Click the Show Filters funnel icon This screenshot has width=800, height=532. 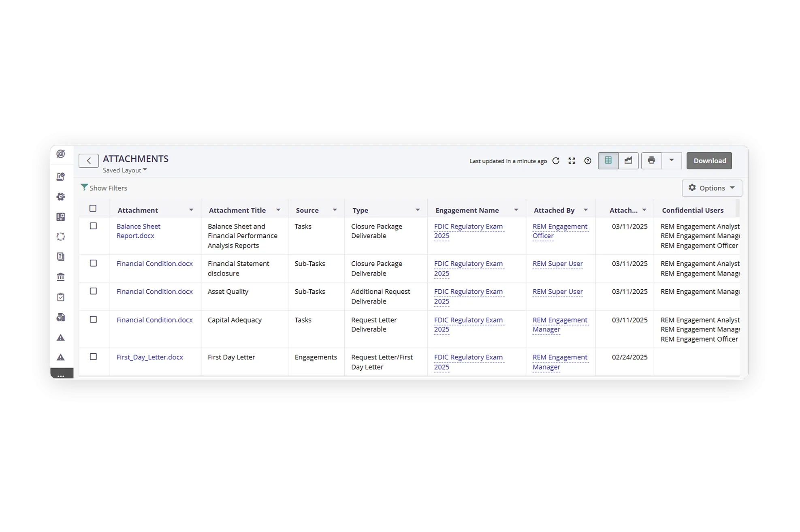84,187
